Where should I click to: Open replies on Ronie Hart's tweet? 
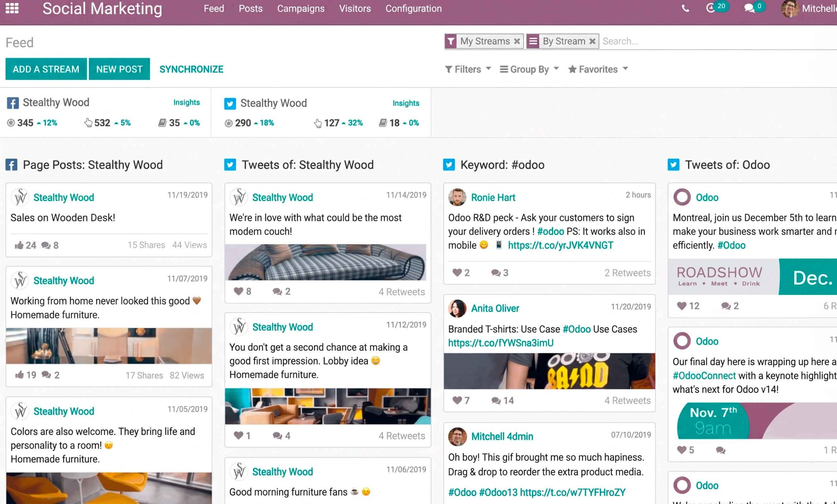click(x=496, y=273)
